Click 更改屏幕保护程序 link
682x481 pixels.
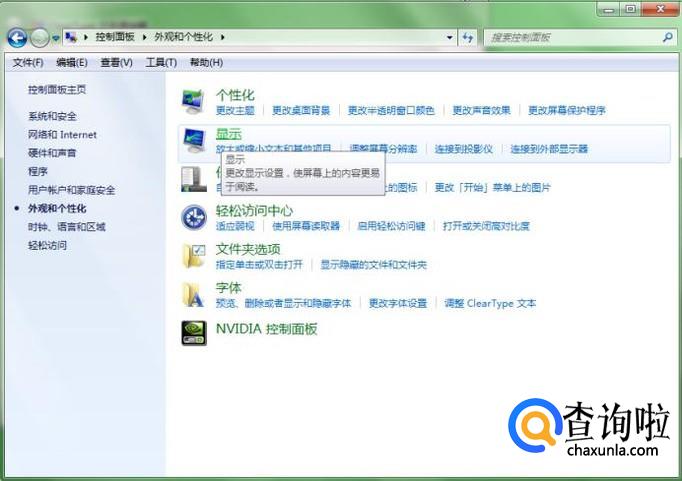point(567,110)
